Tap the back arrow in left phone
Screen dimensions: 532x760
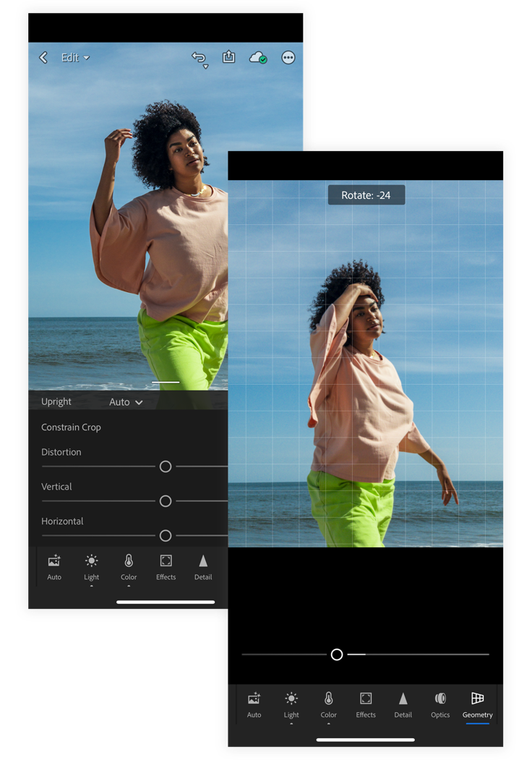[43, 58]
